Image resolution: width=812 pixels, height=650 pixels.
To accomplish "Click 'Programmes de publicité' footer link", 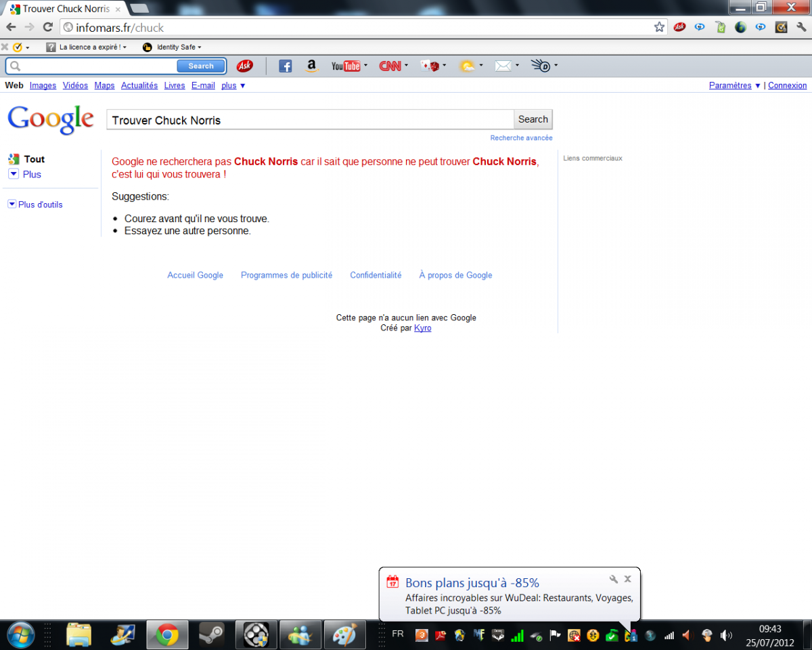I will 286,275.
